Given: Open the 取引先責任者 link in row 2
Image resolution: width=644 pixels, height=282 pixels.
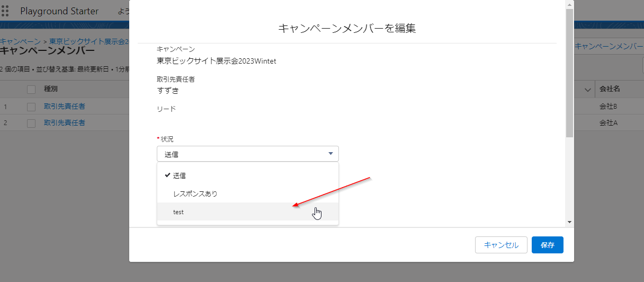Looking at the screenshot, I should [65, 123].
